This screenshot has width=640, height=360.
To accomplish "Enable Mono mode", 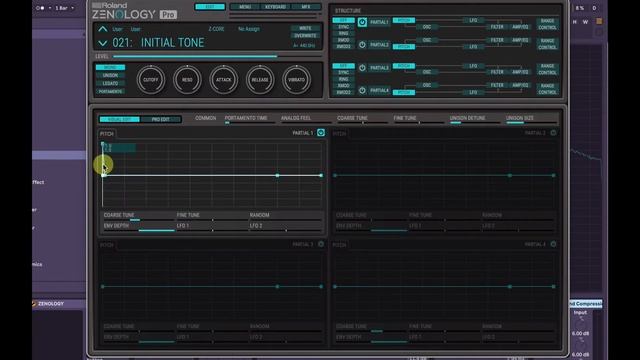I will click(110, 67).
